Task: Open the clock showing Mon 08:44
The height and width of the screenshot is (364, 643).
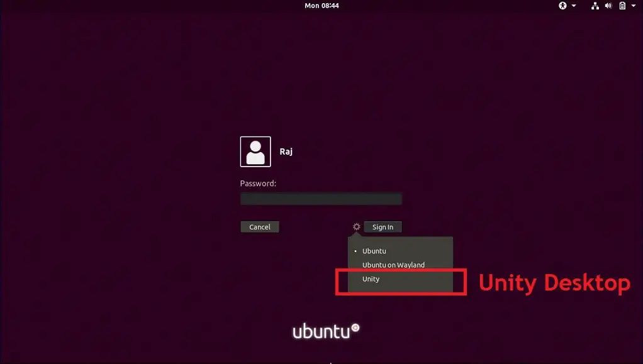Action: [x=322, y=6]
